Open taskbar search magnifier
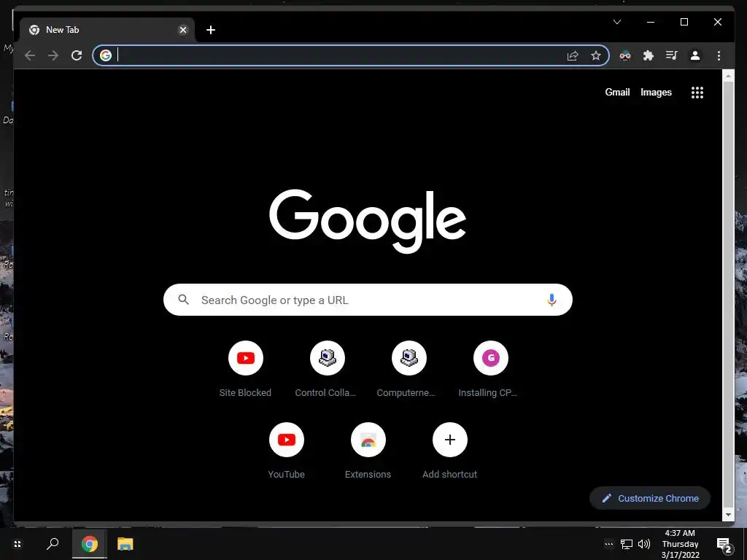The height and width of the screenshot is (560, 747). (x=53, y=544)
